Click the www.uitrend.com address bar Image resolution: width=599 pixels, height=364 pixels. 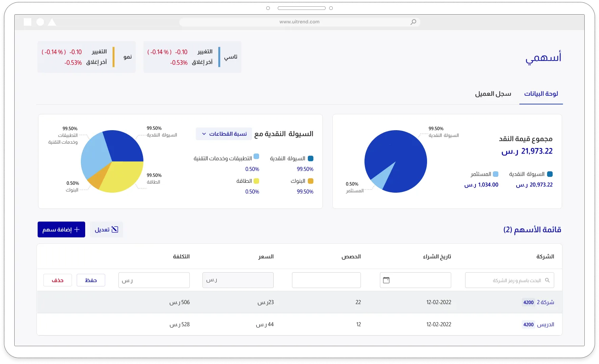(299, 22)
